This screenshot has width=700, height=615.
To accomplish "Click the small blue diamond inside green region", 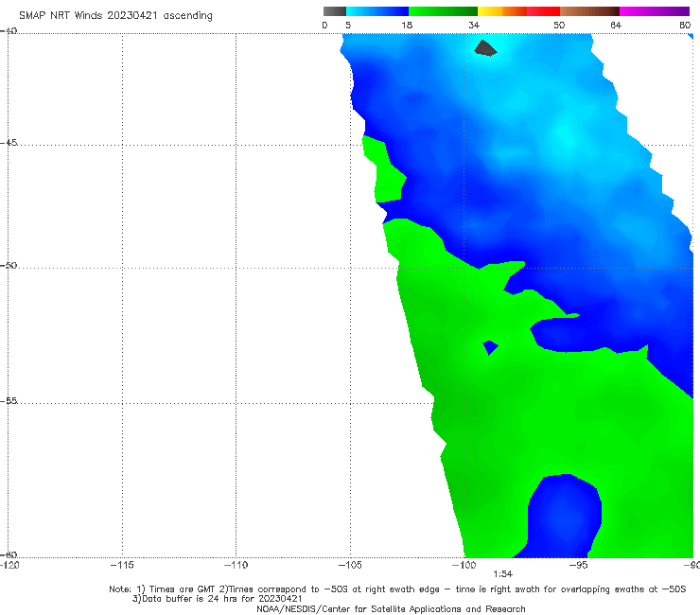I will (x=490, y=347).
